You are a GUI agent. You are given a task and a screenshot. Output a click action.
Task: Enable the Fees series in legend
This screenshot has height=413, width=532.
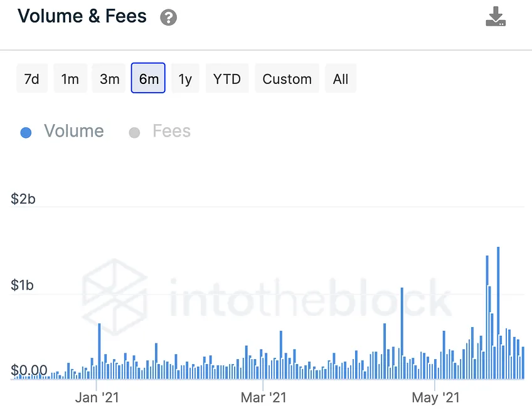point(171,131)
